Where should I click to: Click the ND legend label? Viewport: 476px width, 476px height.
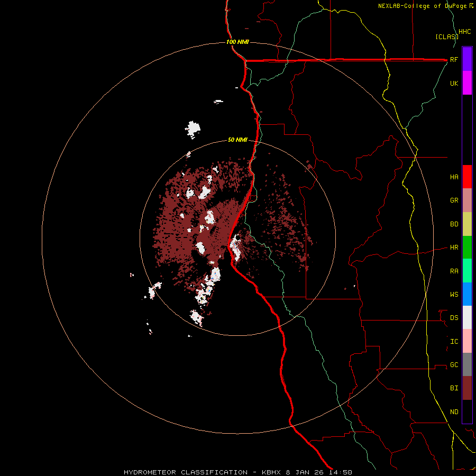click(x=454, y=412)
